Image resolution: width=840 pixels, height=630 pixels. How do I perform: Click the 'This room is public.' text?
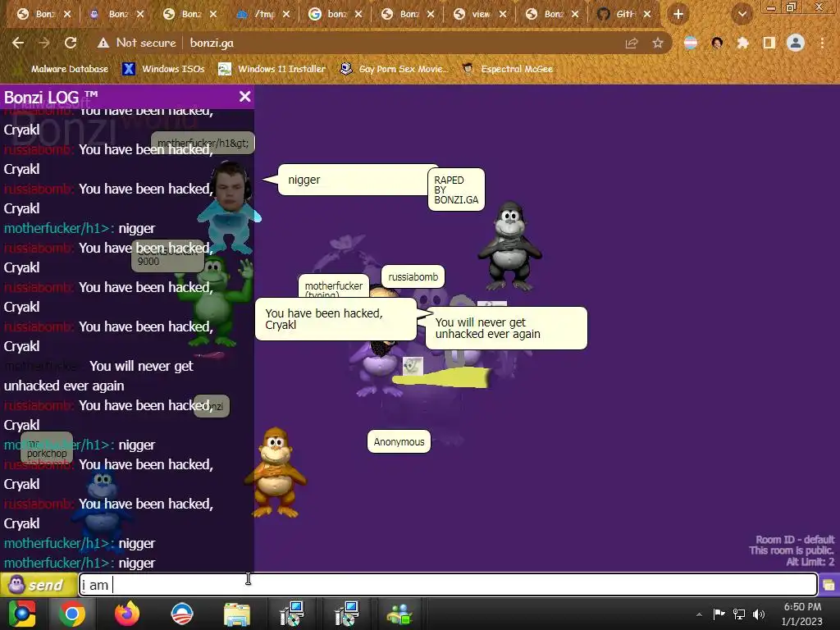pos(792,550)
